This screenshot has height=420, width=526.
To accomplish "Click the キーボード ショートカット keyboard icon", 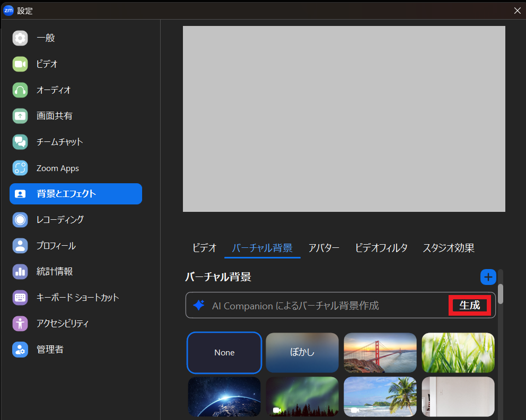I will click(20, 297).
